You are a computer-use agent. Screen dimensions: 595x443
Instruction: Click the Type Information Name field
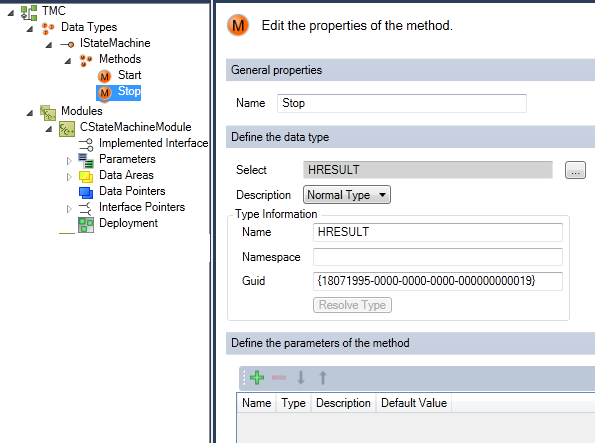[438, 232]
